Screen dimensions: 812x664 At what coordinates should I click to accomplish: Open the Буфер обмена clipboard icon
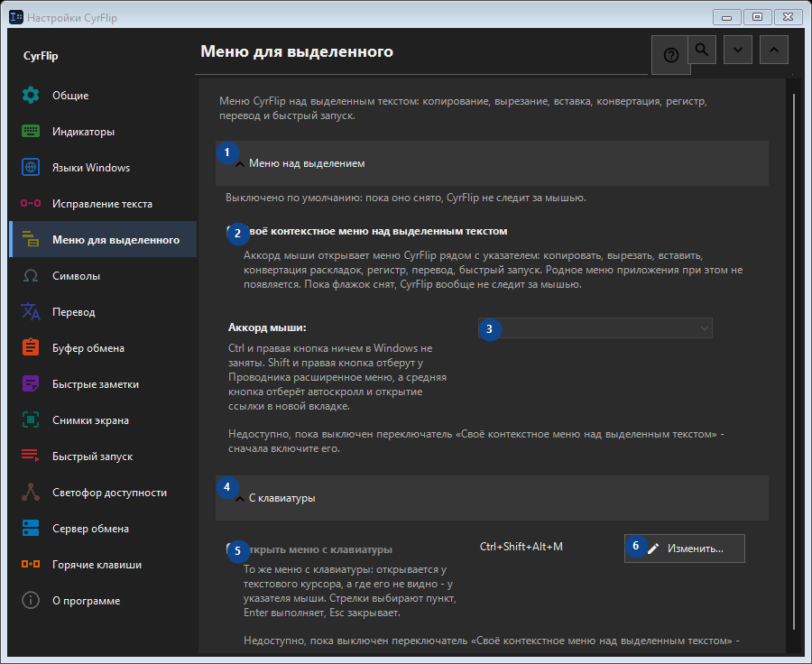31,347
